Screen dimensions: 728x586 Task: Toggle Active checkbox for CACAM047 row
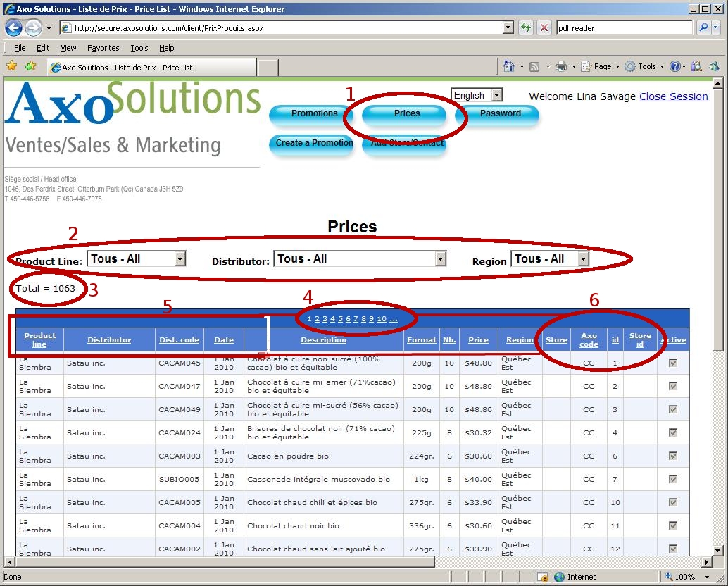pyautogui.click(x=673, y=386)
